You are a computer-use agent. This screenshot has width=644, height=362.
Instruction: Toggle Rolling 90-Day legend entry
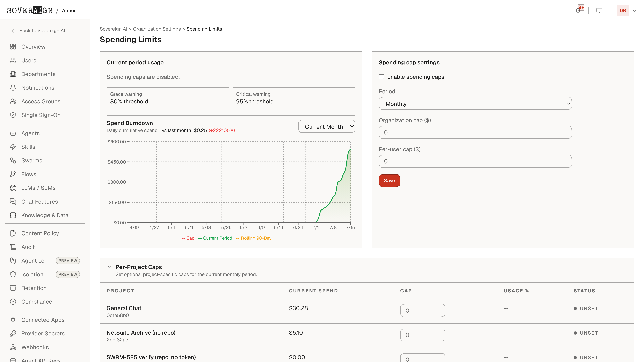(x=254, y=238)
